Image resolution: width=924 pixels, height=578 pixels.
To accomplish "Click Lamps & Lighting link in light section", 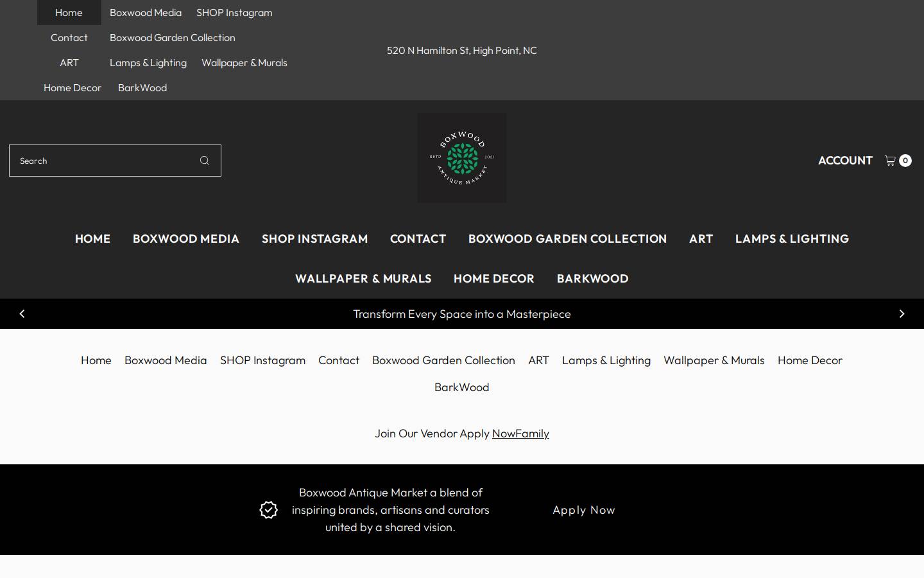I will pos(606,360).
